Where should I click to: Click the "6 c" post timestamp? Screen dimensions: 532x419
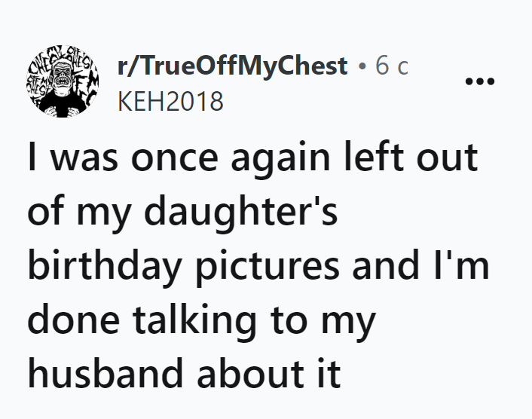pos(392,66)
